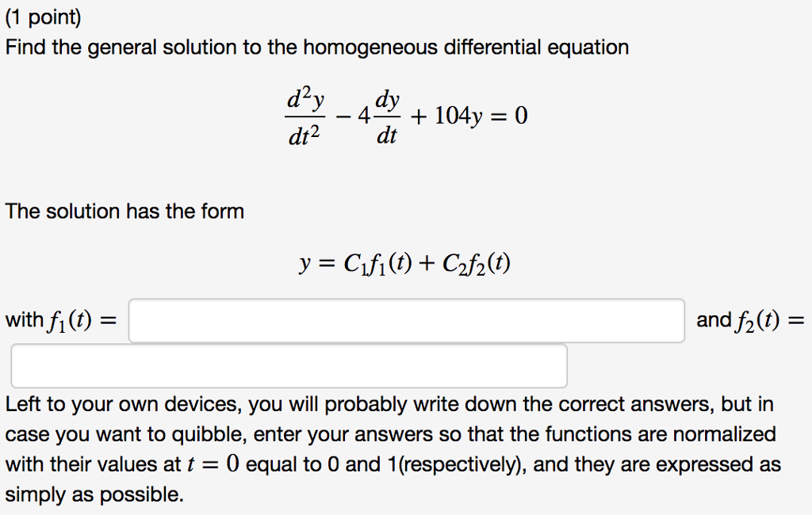Click the d²y/dt² term

pos(304,115)
